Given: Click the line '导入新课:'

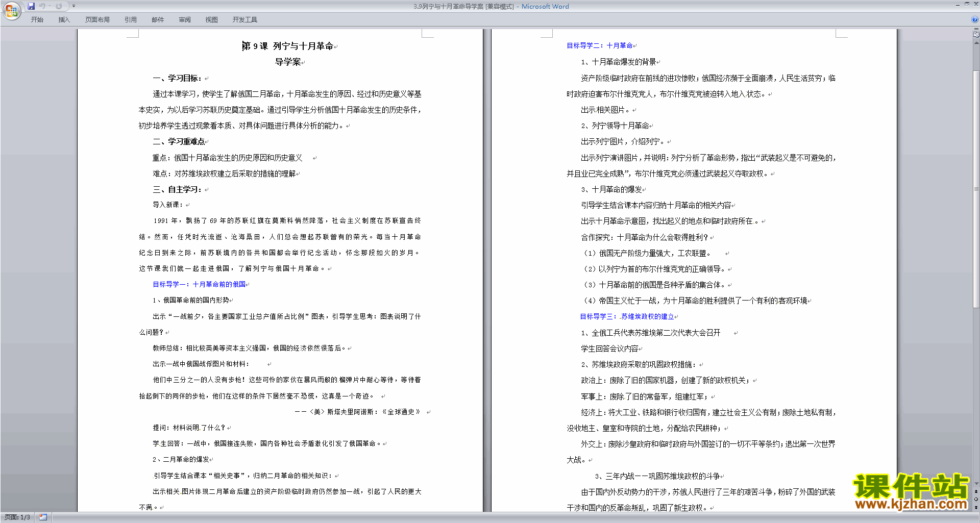Looking at the screenshot, I should pyautogui.click(x=168, y=205).
